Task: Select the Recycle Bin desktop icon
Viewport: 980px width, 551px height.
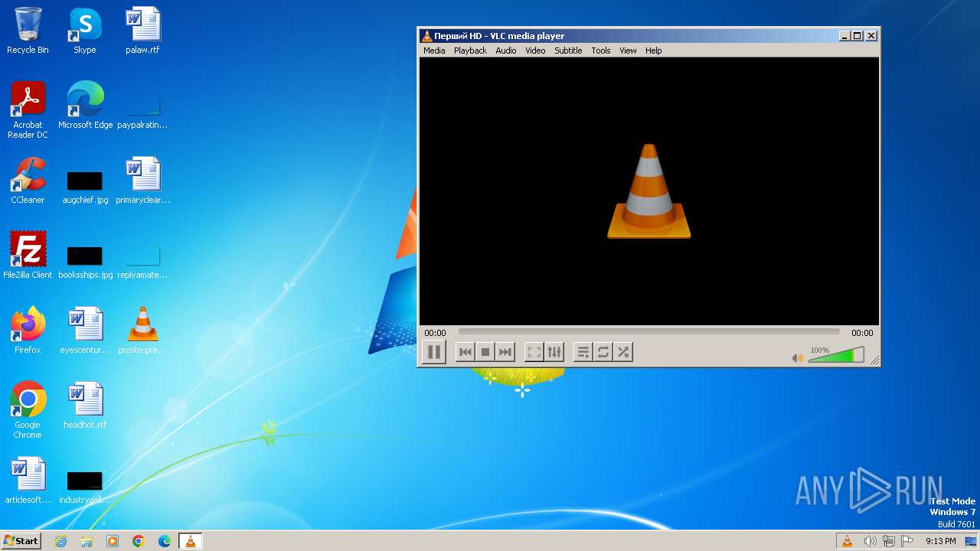Action: pos(28,31)
